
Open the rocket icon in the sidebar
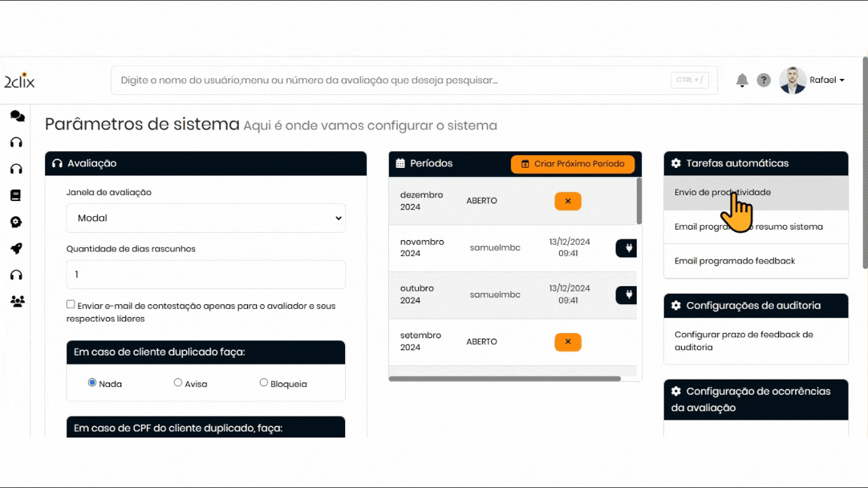pyautogui.click(x=16, y=249)
